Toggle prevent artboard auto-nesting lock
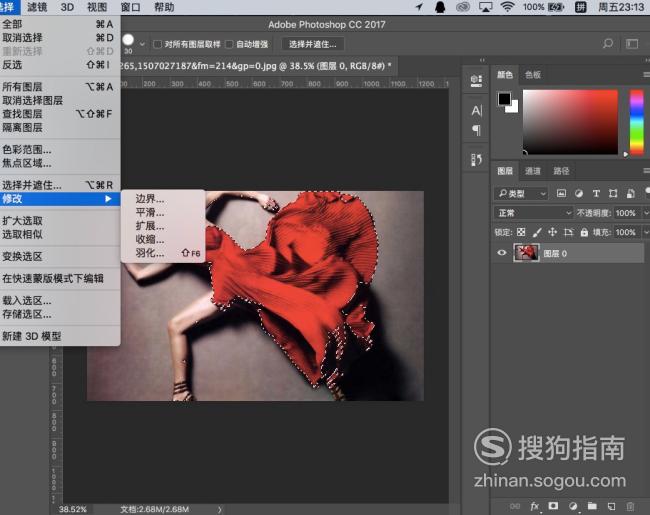The width and height of the screenshot is (650, 515). click(x=568, y=232)
